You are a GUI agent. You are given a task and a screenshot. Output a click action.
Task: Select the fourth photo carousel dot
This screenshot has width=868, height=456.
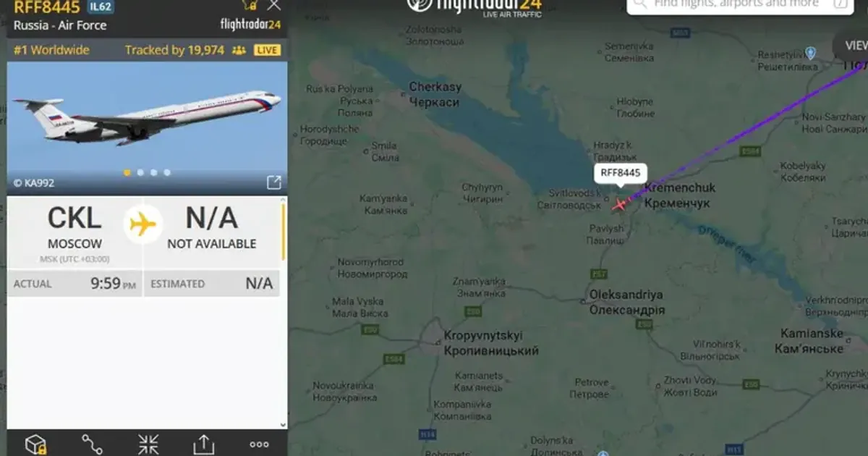pyautogui.click(x=167, y=172)
